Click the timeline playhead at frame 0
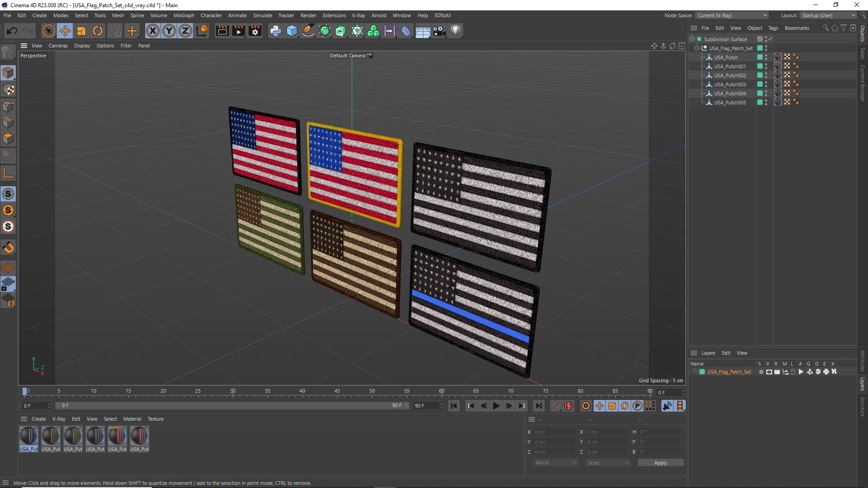The width and height of the screenshot is (868, 488). (x=25, y=391)
